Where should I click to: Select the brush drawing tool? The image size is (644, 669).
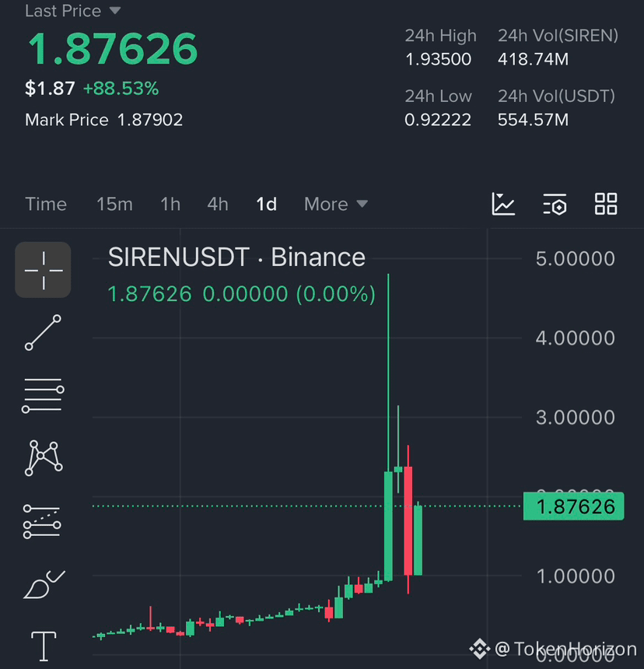click(44, 584)
